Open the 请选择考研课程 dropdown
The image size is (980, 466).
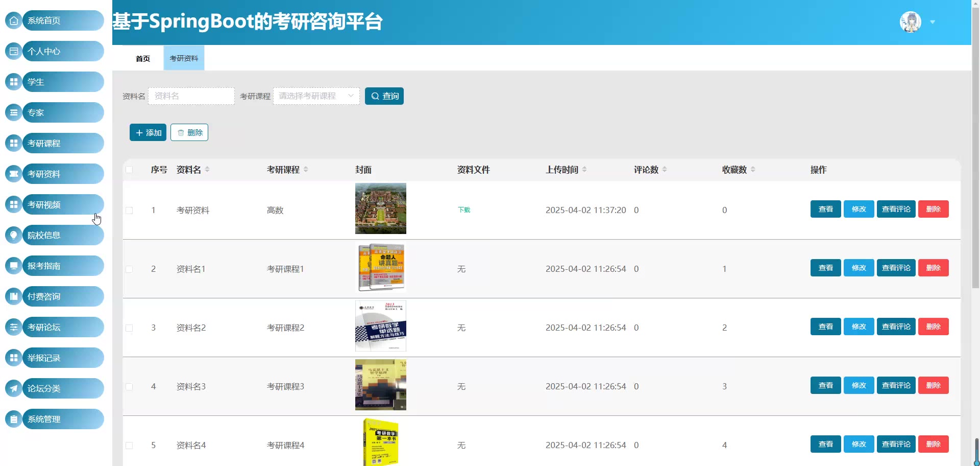point(316,96)
